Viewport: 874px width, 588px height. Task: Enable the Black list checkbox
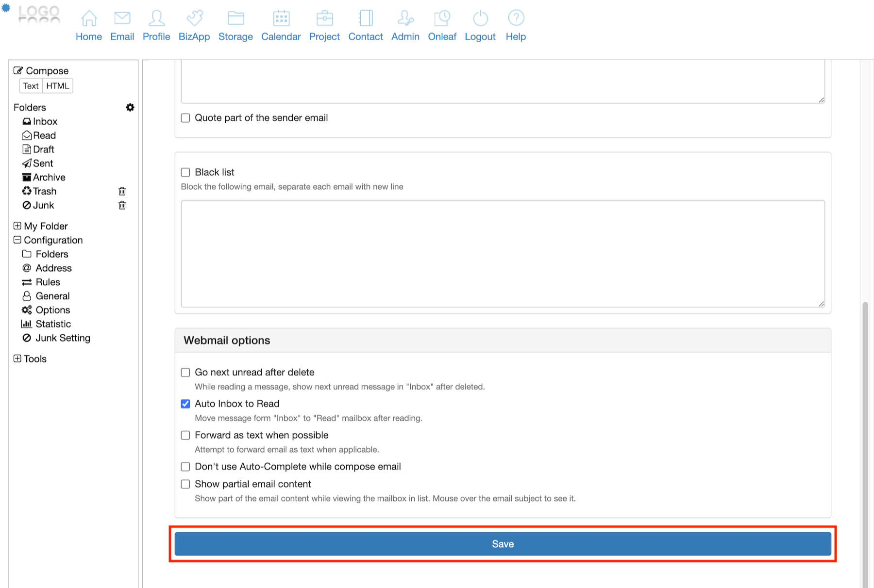(185, 172)
